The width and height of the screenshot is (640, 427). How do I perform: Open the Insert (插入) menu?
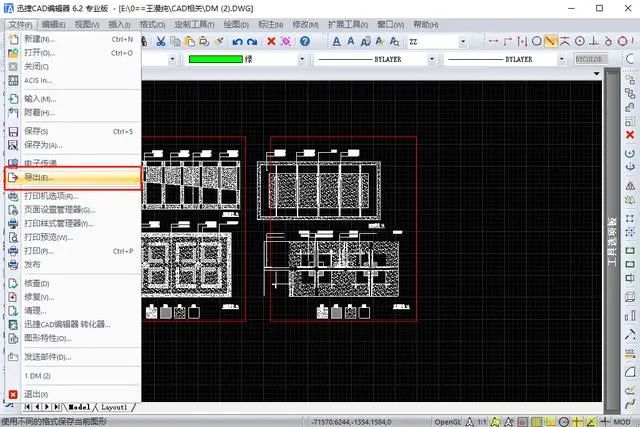(x=119, y=24)
